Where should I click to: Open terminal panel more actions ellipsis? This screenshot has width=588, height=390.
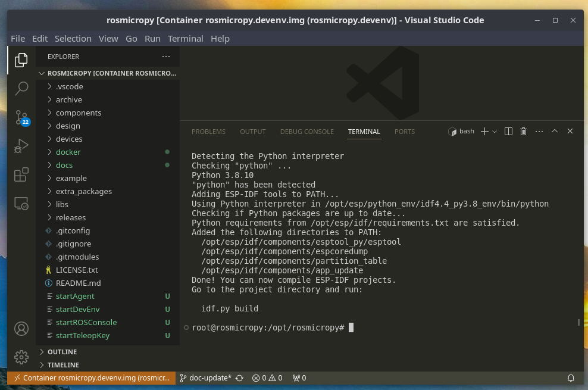[x=539, y=131]
